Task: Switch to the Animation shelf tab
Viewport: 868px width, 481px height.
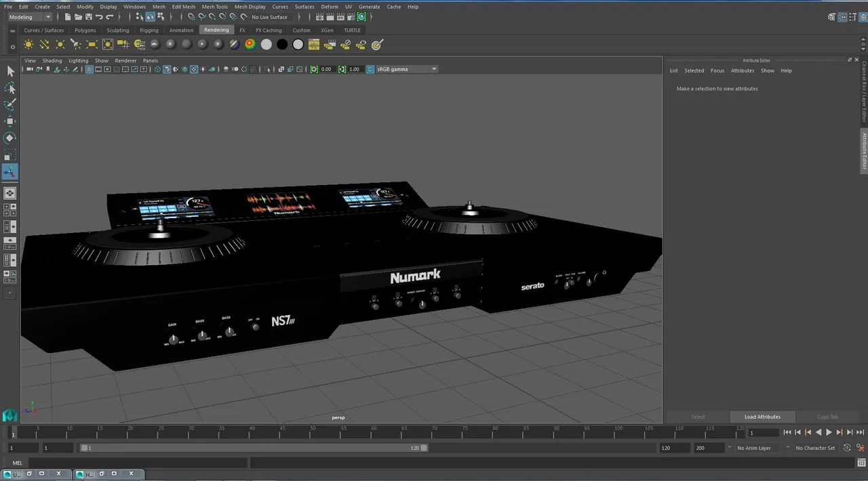Action: 181,30
